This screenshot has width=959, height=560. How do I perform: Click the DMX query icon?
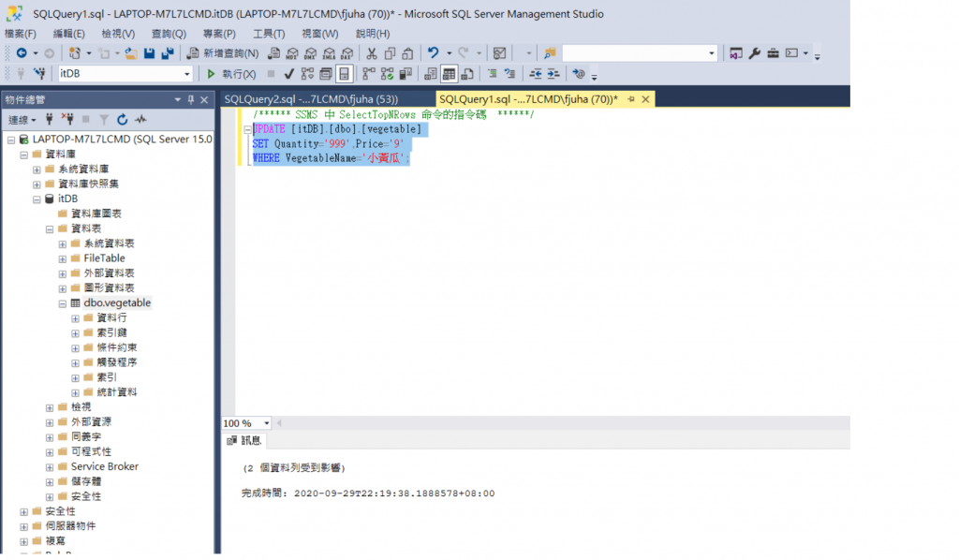click(311, 53)
